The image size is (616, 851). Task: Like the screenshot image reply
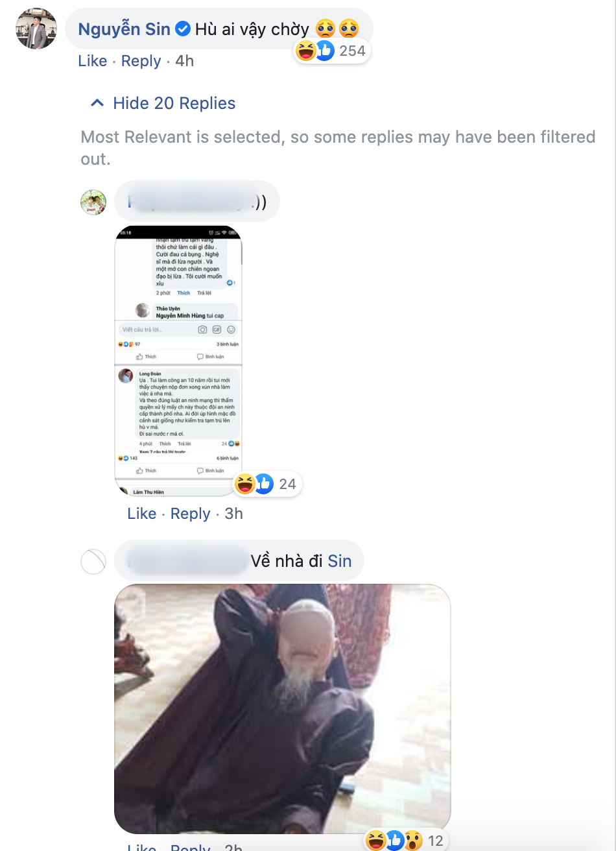pyautogui.click(x=142, y=514)
